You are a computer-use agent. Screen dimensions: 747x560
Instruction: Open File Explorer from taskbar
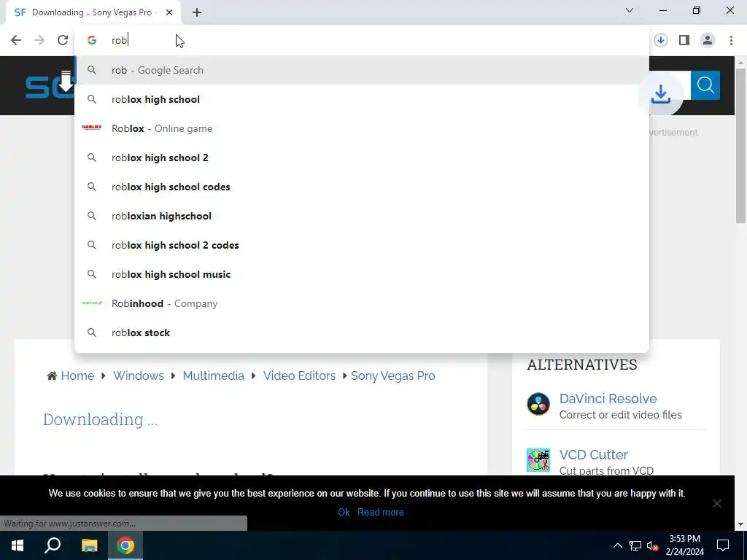click(89, 545)
